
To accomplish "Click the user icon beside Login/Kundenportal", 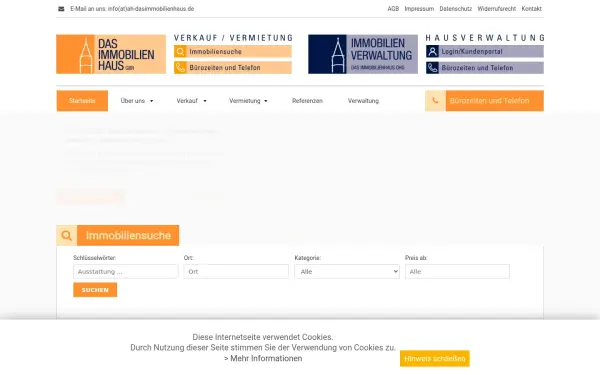I will click(x=432, y=51).
